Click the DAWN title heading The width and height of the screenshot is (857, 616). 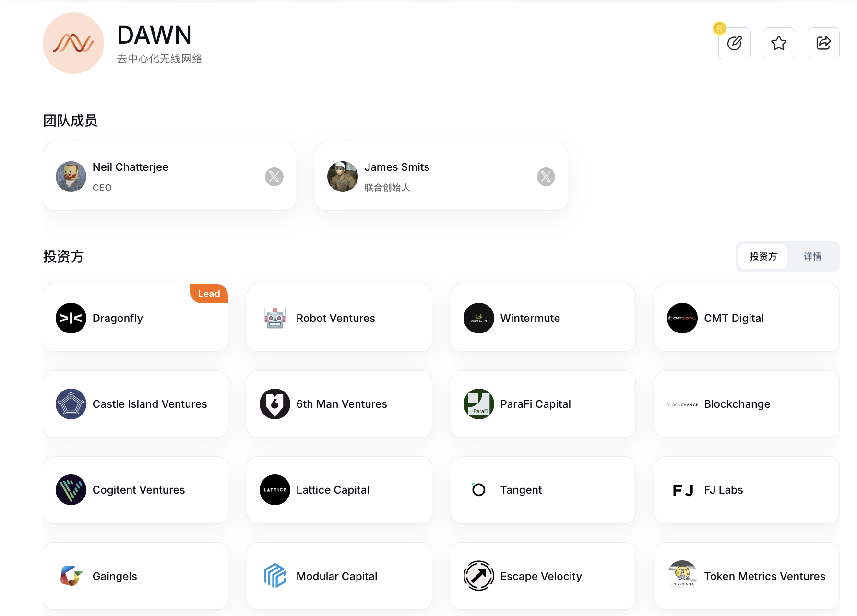[x=155, y=35]
